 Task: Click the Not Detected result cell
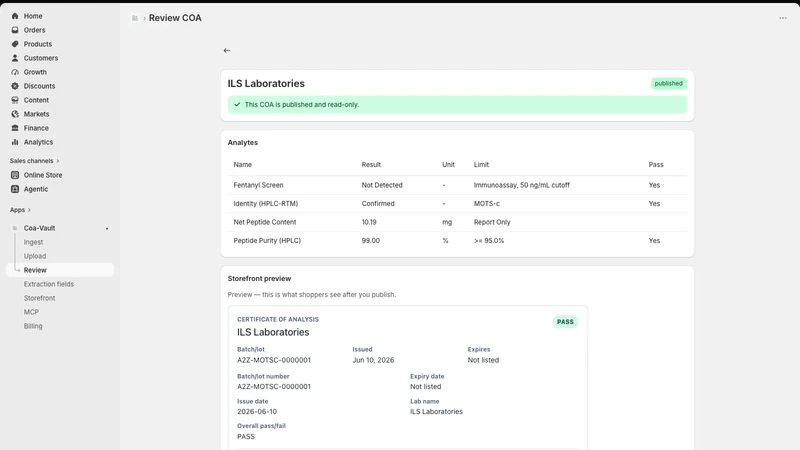click(382, 185)
